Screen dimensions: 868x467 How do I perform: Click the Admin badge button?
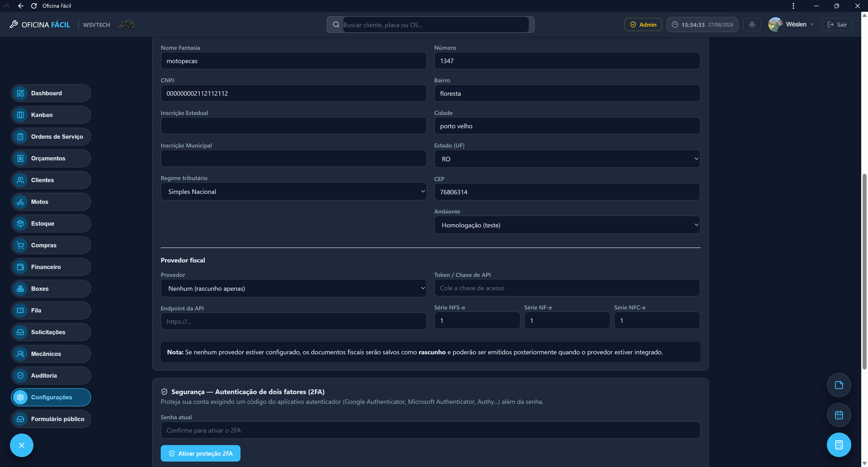coord(643,25)
